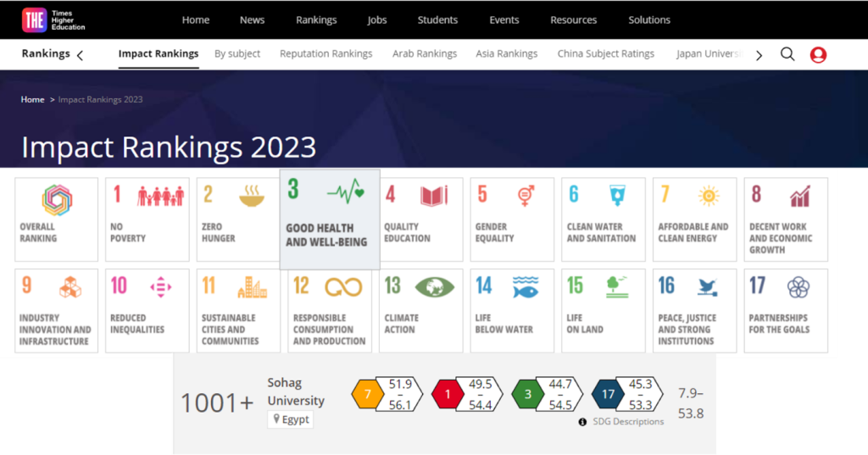
Task: Click the Egypt location tag
Action: pyautogui.click(x=291, y=419)
